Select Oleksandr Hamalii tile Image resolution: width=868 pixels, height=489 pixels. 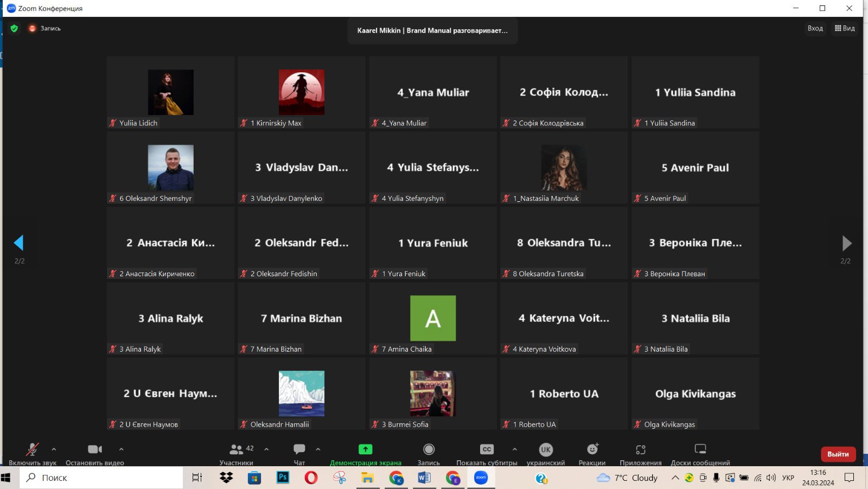pyautogui.click(x=302, y=393)
